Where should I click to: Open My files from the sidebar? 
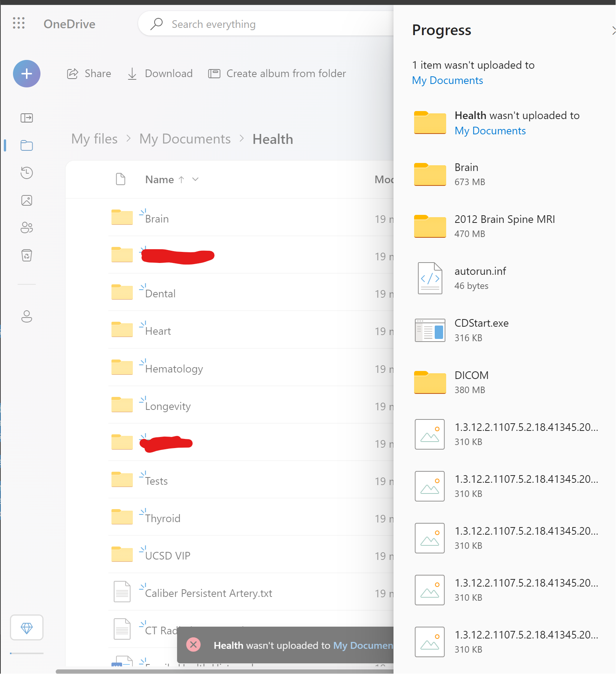(26, 145)
